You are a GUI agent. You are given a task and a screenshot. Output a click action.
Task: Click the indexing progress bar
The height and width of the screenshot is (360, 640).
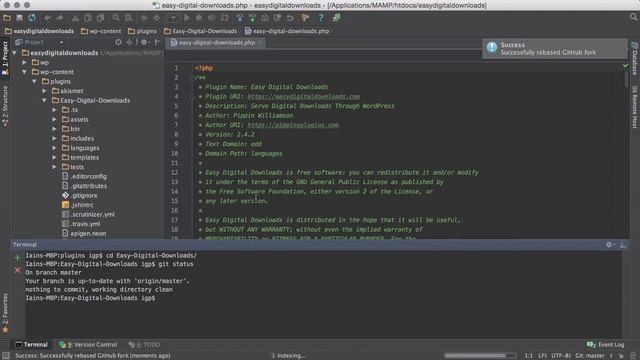pos(480,356)
